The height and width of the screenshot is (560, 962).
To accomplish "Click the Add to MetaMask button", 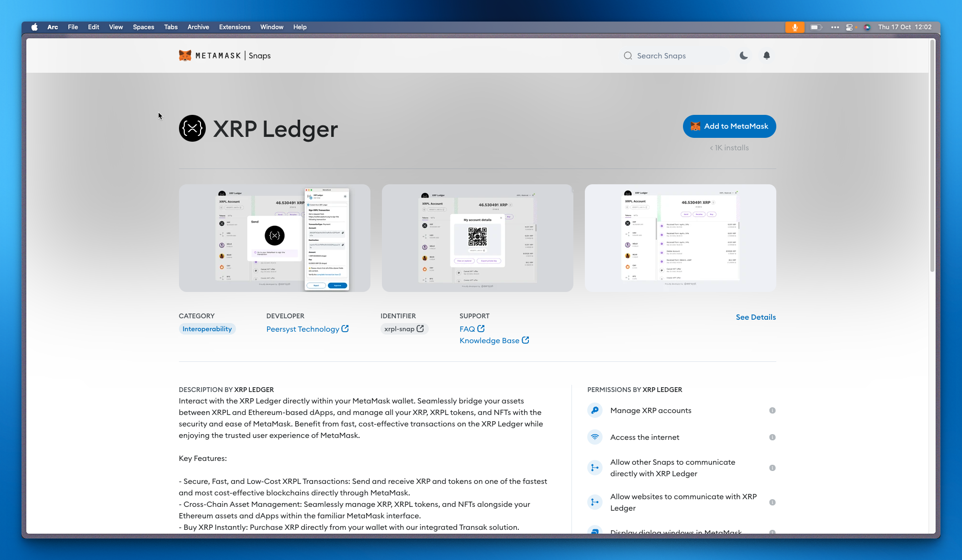I will click(x=729, y=126).
